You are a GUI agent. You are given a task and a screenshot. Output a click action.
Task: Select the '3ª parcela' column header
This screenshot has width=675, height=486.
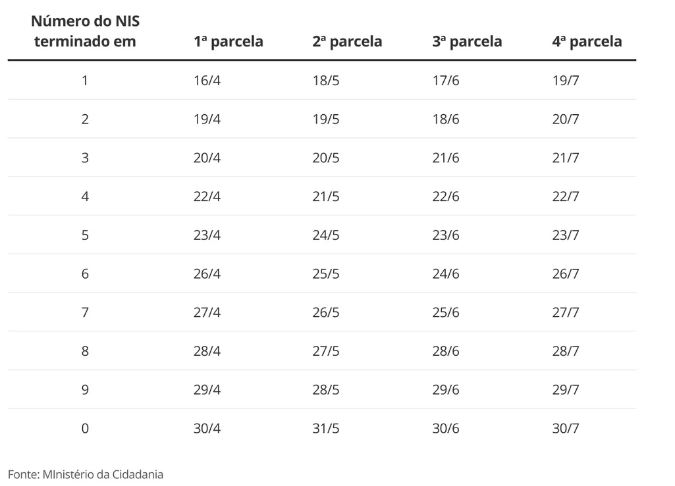(x=467, y=42)
